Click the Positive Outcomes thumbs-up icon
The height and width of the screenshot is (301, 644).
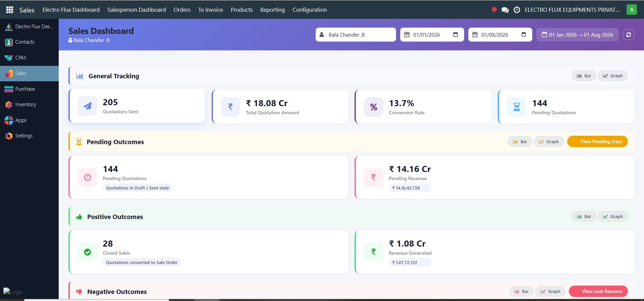[79, 217]
